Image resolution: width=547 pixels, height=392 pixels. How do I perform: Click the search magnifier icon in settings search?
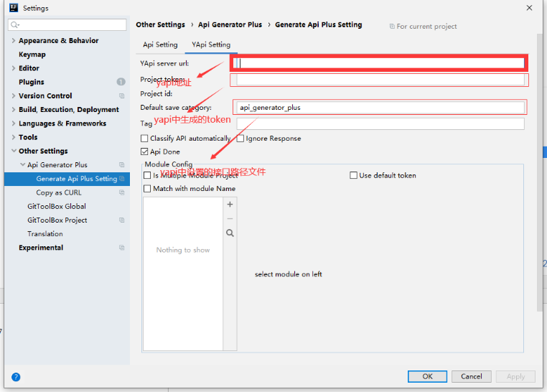point(14,24)
